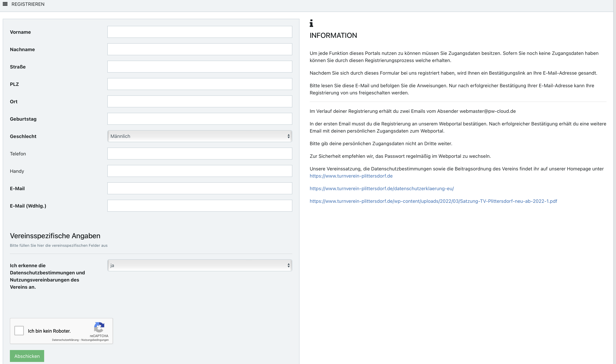Click the reCAPTCHA Datenschutzerklärung link

click(x=65, y=340)
